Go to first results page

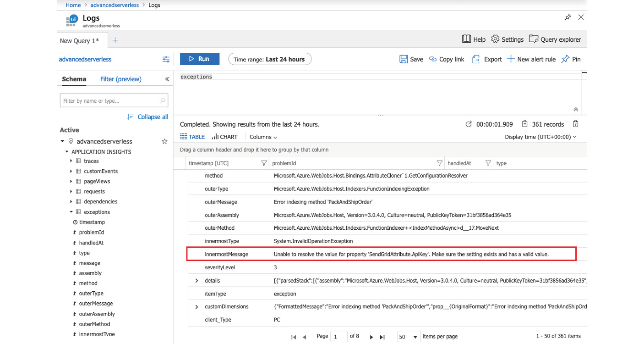(x=294, y=337)
